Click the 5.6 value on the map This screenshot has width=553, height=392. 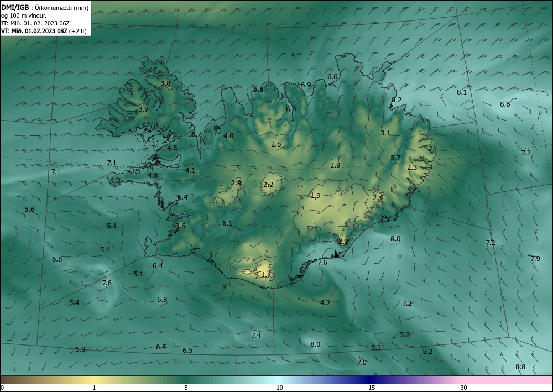29,210
